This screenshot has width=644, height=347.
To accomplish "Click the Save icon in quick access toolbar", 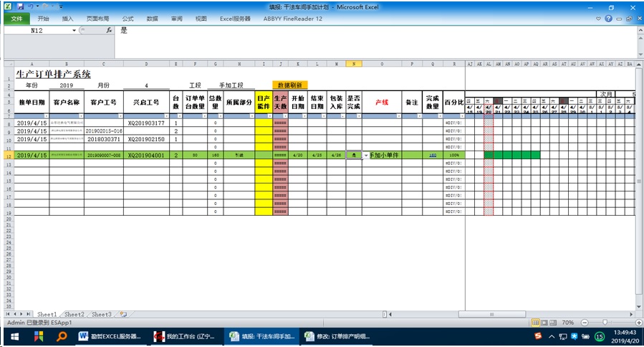I will click(x=18, y=6).
